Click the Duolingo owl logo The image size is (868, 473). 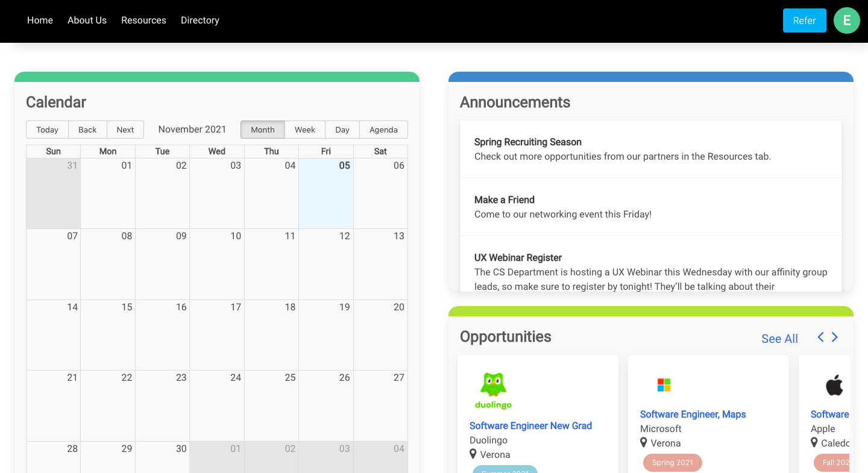point(493,390)
